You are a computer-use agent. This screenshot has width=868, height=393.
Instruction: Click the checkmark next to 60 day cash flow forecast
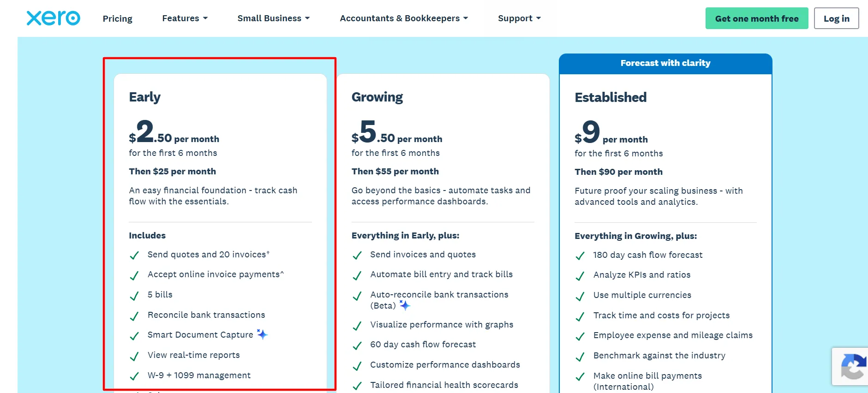pos(357,346)
